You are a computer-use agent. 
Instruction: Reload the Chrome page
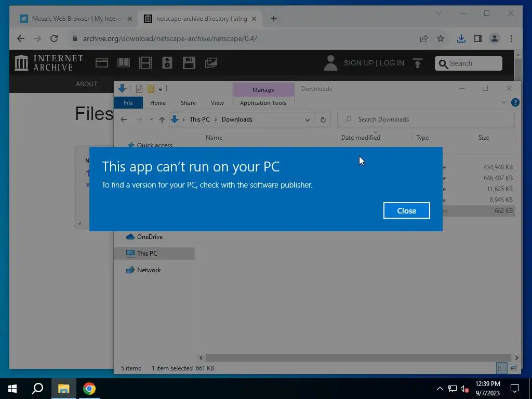coord(54,38)
